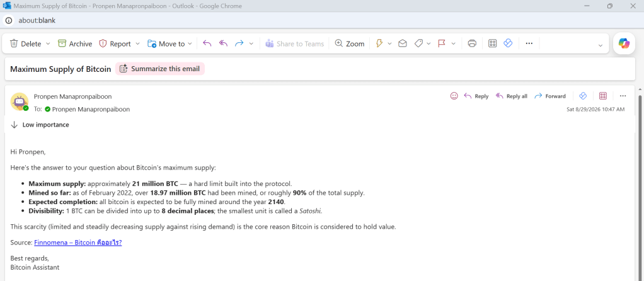Click Reply all in the message header
Screen dimensions: 644x281
pos(511,96)
